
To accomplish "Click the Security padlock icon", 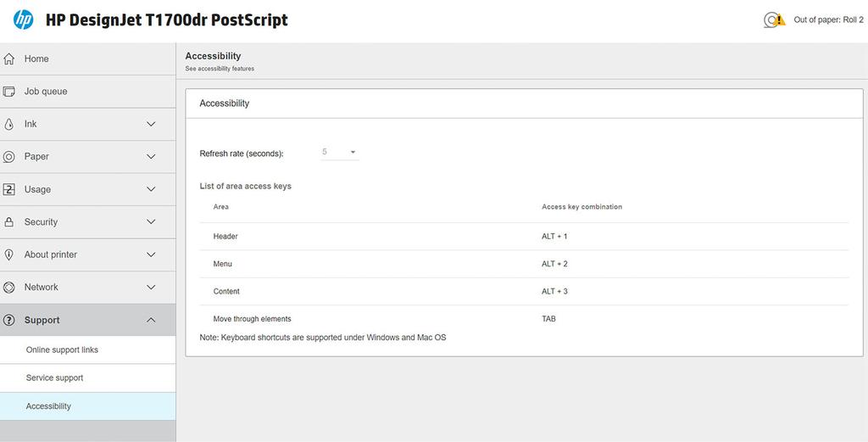I will (x=8, y=222).
